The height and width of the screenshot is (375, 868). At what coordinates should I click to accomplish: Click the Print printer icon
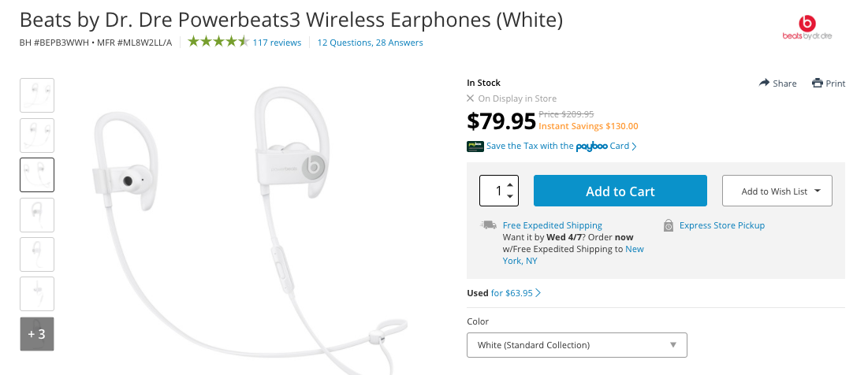(x=818, y=83)
